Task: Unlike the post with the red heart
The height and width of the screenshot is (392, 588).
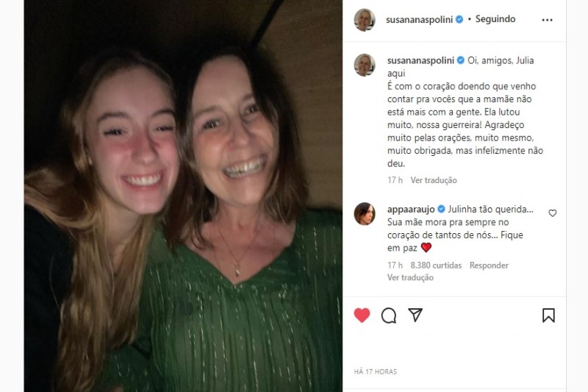Action: pyautogui.click(x=362, y=316)
